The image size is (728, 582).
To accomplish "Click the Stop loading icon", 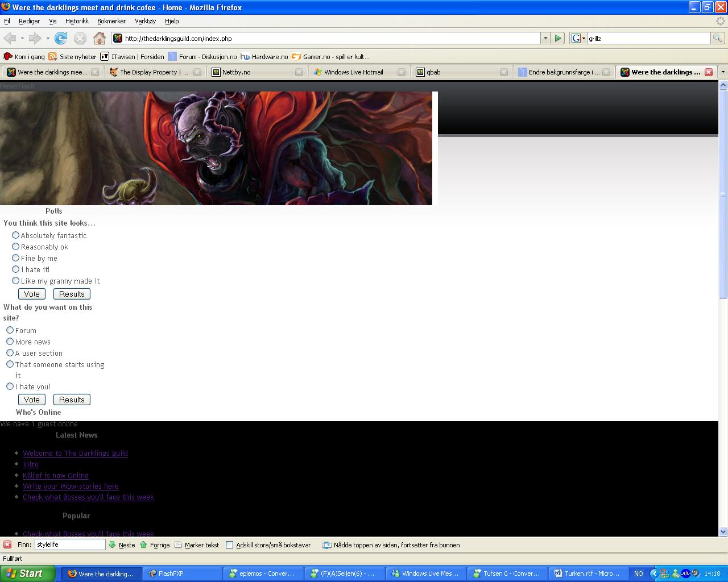I will coord(80,38).
